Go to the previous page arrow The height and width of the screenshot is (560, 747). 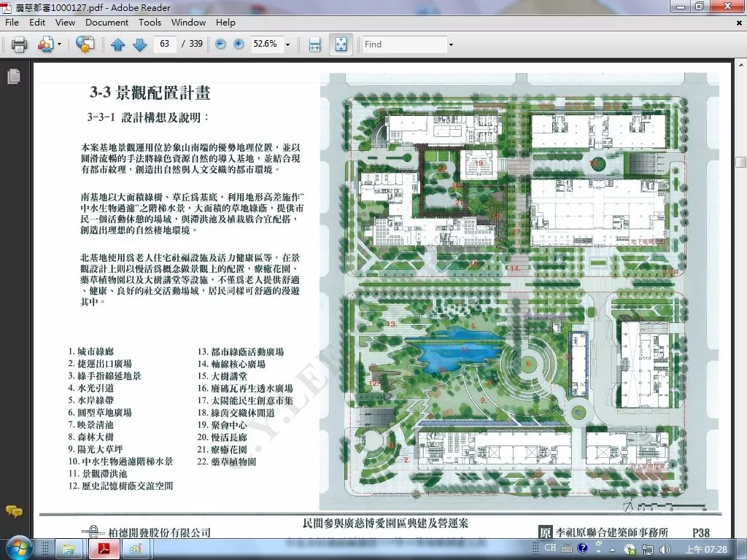(x=117, y=44)
